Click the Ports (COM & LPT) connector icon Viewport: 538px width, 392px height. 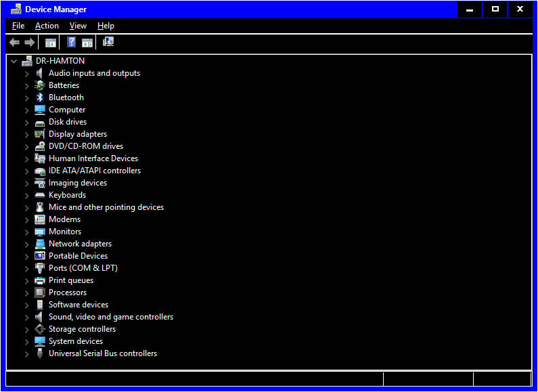point(40,268)
